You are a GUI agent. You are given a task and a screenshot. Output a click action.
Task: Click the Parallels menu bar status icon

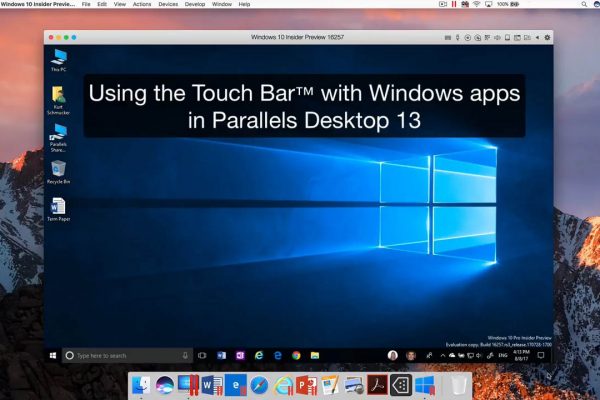click(x=454, y=4)
